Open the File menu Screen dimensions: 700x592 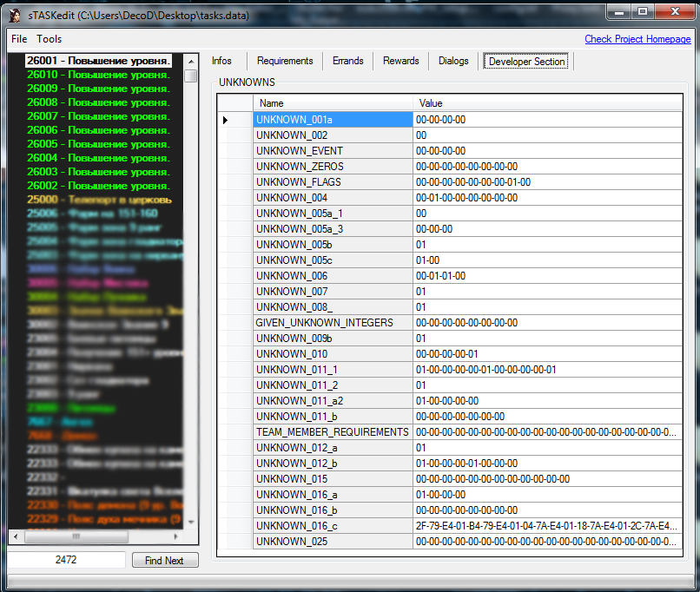click(x=19, y=39)
